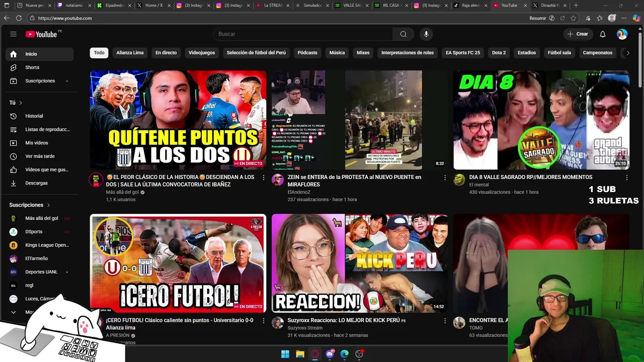Click the YouTube search input field
Image resolution: width=644 pixels, height=362 pixels.
(303, 34)
